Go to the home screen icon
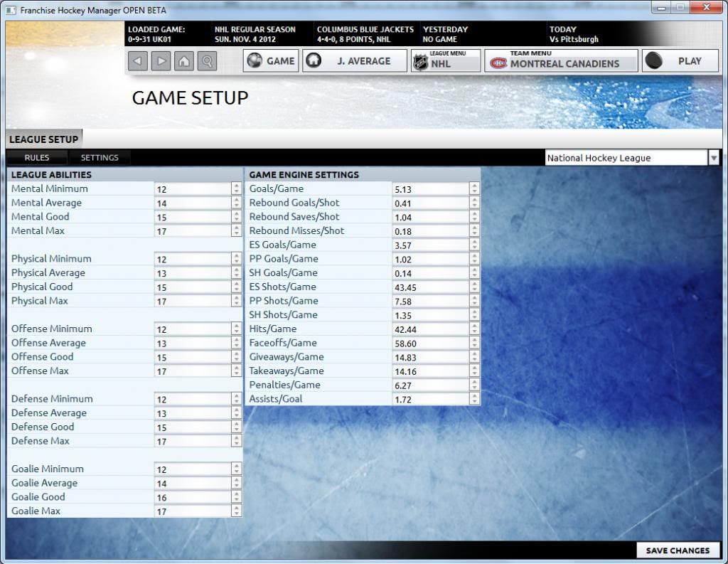Screen dimensions: 728x564 point(184,61)
